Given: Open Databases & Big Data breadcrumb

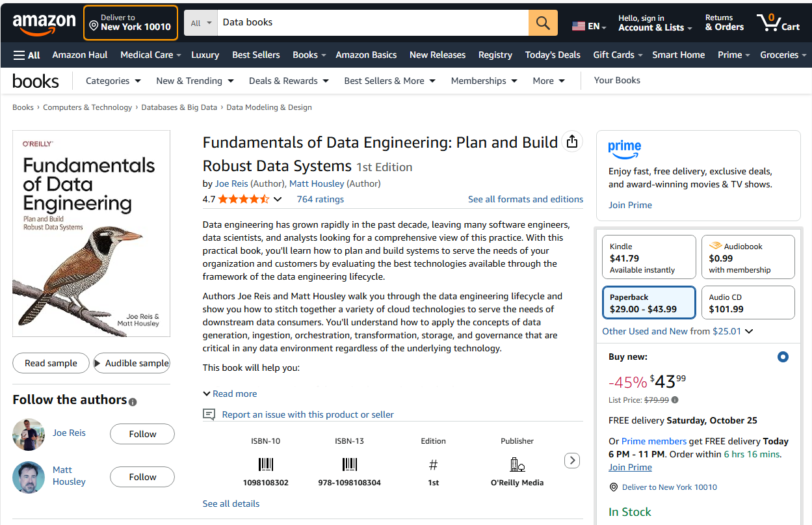Looking at the screenshot, I should pyautogui.click(x=179, y=107).
